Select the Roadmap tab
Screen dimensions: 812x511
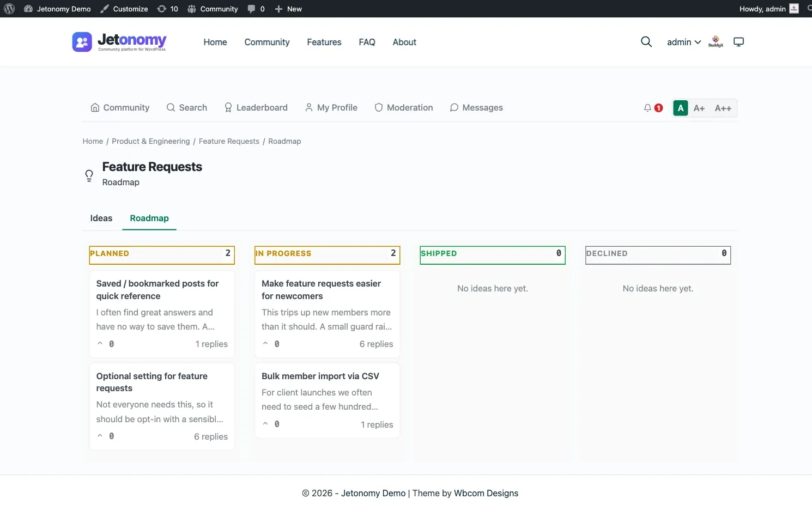(149, 218)
